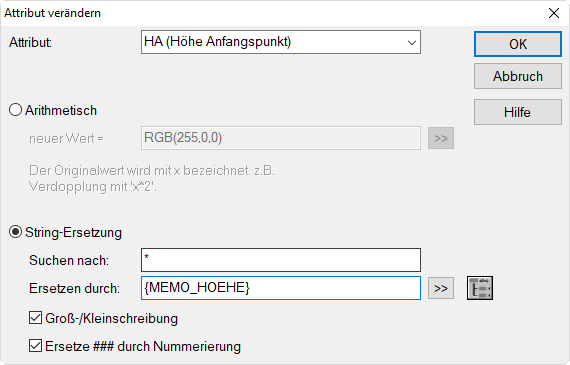The width and height of the screenshot is (570, 365).
Task: Confirm with the OK button
Action: click(x=518, y=44)
